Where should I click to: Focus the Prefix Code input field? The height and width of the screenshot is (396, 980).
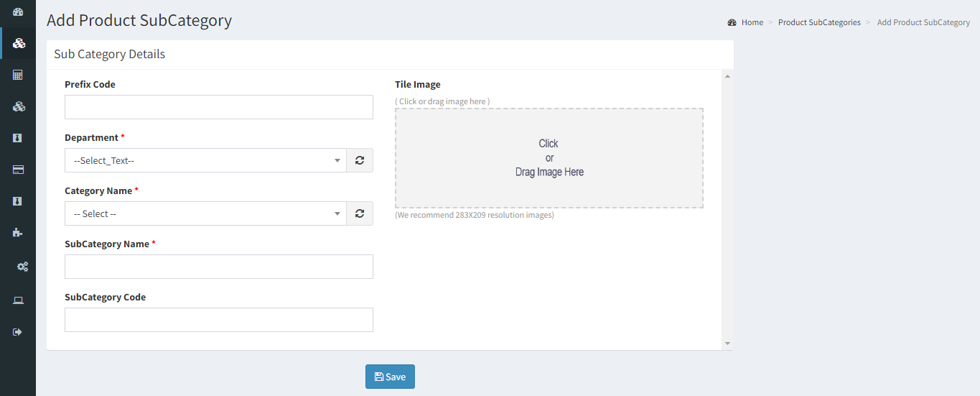[x=219, y=107]
